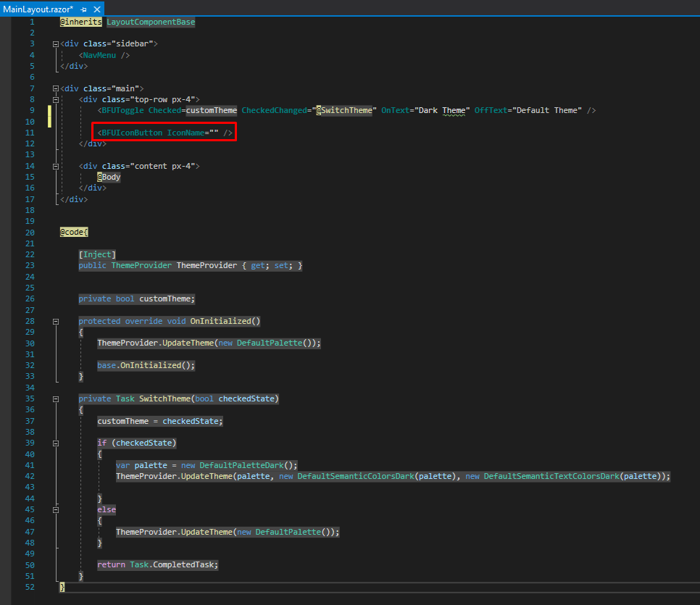Collapse the SwitchTheme method body
The image size is (700, 605).
(56, 398)
